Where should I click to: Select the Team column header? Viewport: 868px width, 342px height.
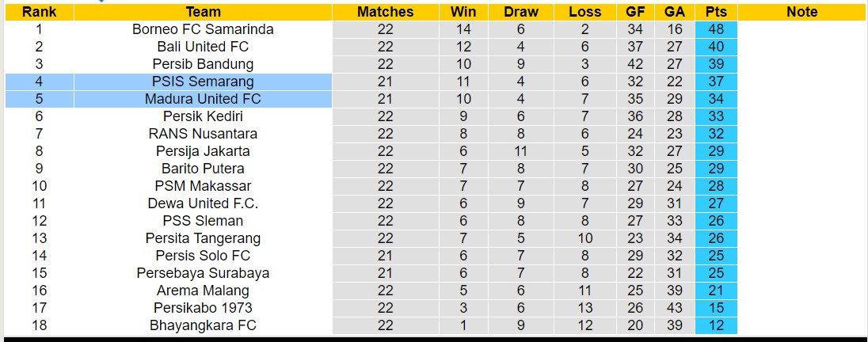pos(203,12)
